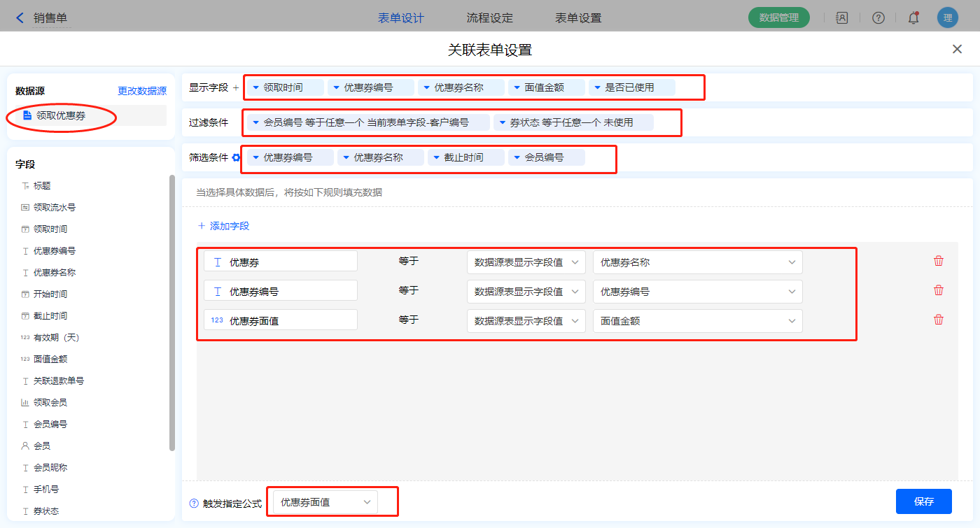Select 券状态 in the field list

(x=46, y=511)
